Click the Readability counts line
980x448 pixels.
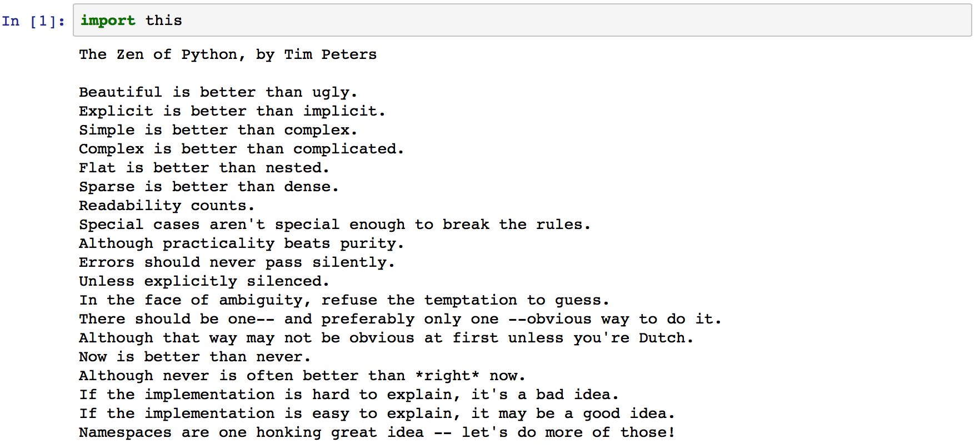click(167, 206)
